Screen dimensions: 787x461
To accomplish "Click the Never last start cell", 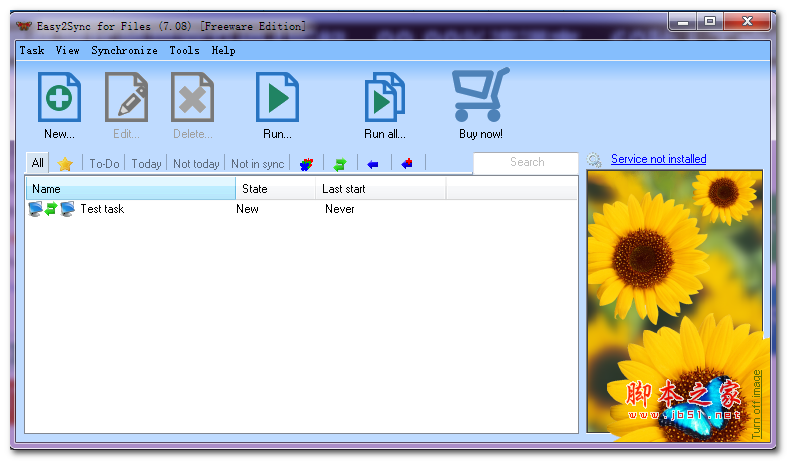I will click(x=340, y=209).
